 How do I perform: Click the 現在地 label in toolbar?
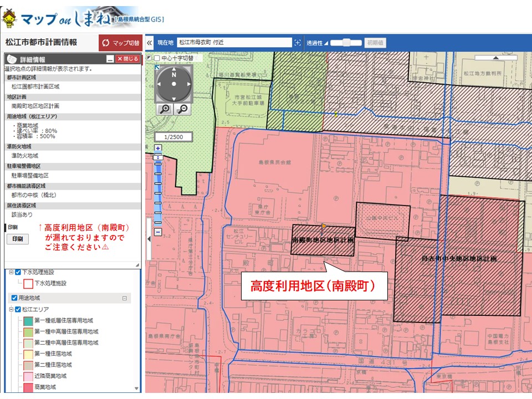click(165, 43)
